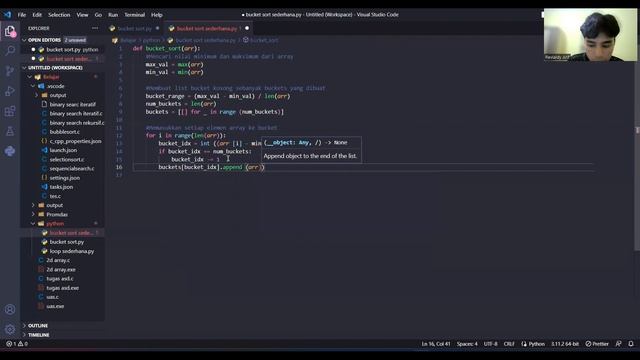
Task: Open loop sederhana.py file
Action: click(x=71, y=251)
